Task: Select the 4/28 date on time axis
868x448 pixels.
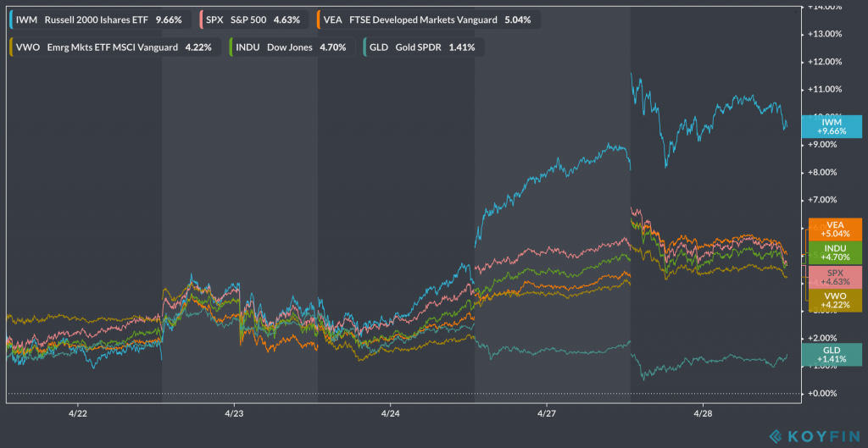Action: [x=703, y=414]
